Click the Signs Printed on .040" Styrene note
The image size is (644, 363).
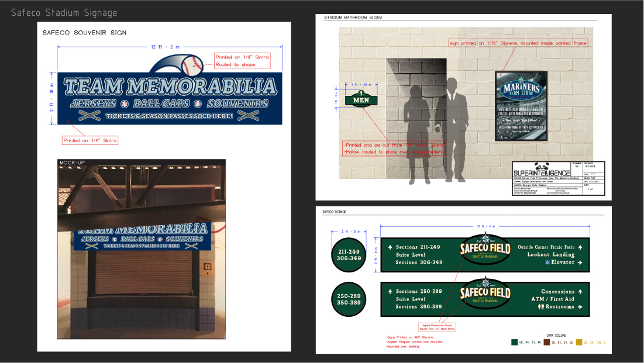pyautogui.click(x=409, y=337)
